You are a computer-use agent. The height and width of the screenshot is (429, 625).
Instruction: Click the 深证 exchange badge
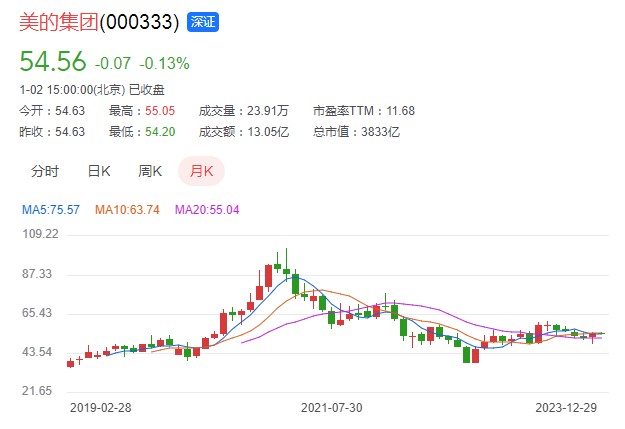203,22
